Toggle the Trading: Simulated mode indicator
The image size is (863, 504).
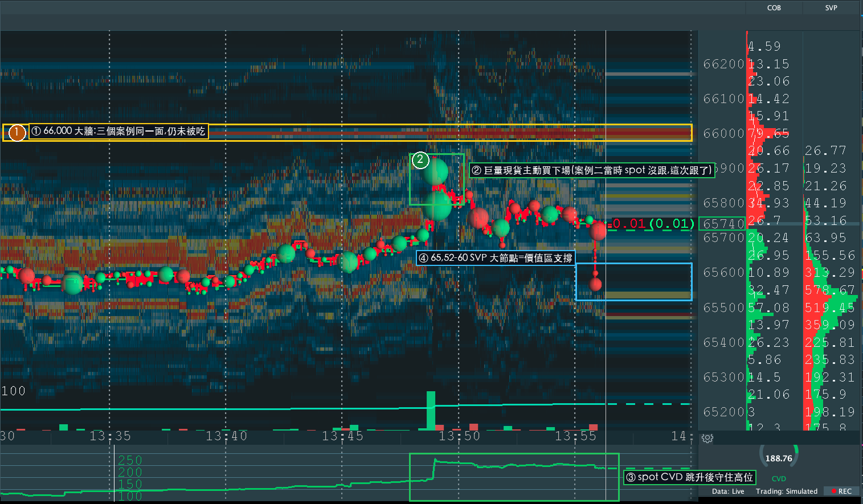point(787,491)
